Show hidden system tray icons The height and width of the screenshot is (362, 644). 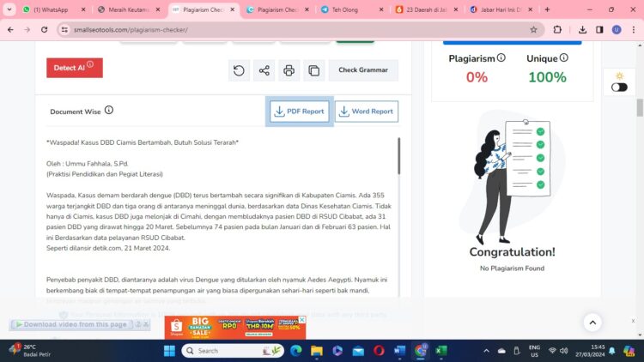point(486,351)
